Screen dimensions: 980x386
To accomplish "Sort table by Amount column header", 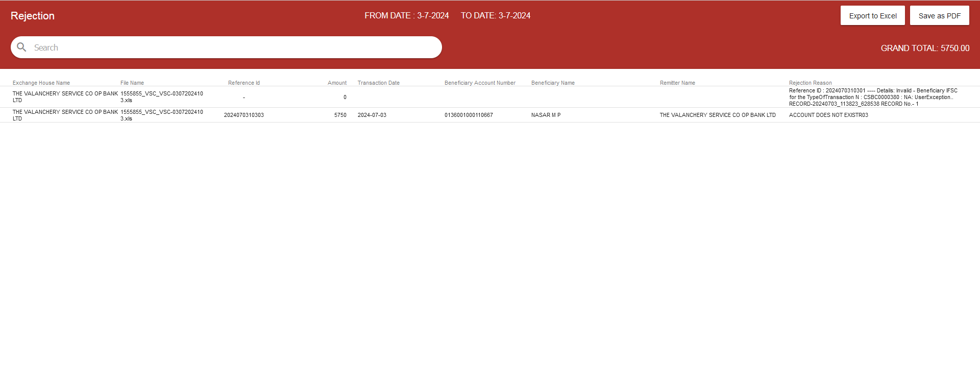I will click(337, 83).
